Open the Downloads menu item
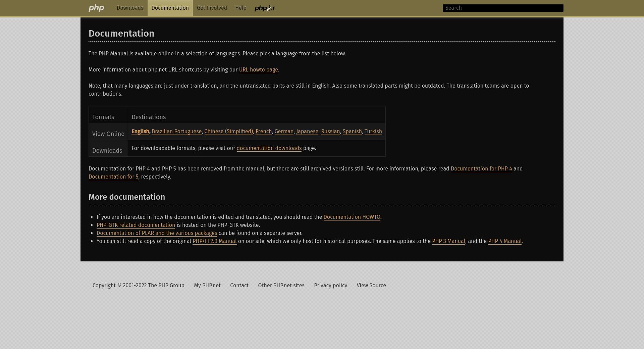The height and width of the screenshot is (349, 644). (130, 8)
